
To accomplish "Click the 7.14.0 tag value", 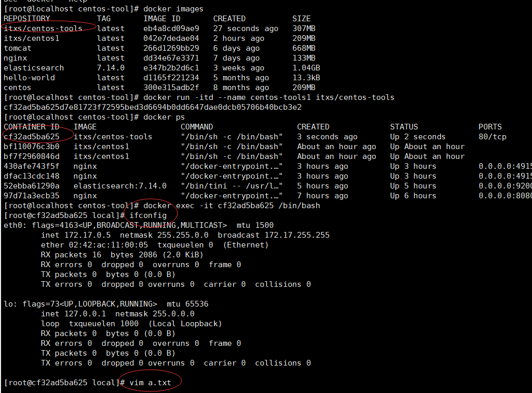I will click(x=111, y=68).
